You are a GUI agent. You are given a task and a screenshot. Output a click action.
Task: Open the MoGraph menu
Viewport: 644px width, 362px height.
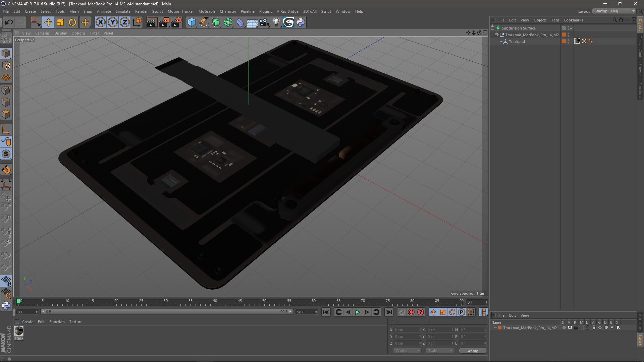click(x=207, y=11)
